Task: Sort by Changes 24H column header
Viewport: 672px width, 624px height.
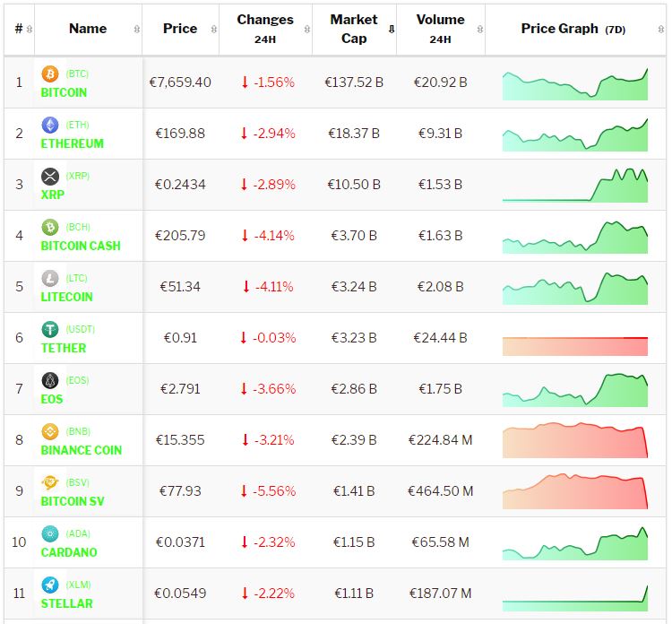Action: coord(264,29)
